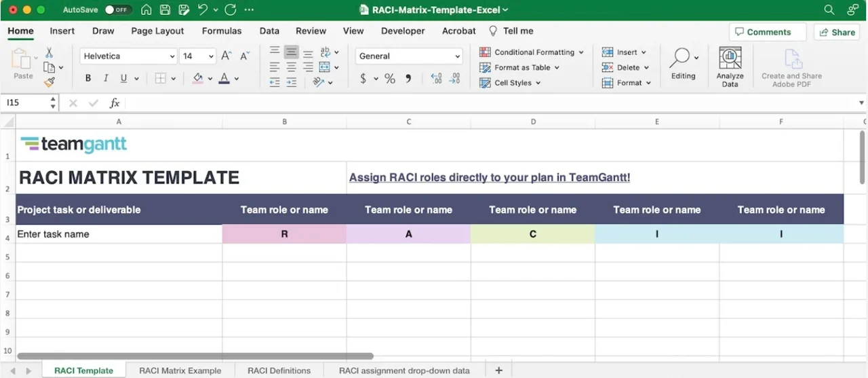Click the Analyze Data icon
This screenshot has height=378, width=868.
[x=730, y=59]
